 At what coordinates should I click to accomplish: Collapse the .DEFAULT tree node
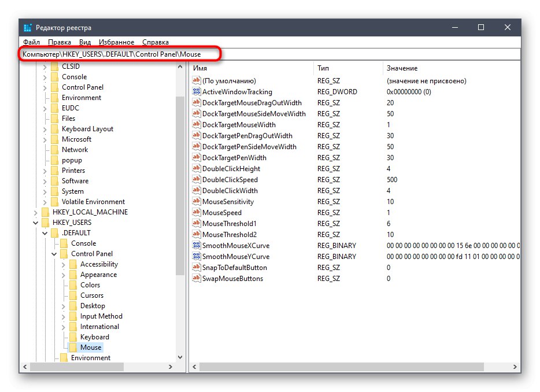point(45,233)
